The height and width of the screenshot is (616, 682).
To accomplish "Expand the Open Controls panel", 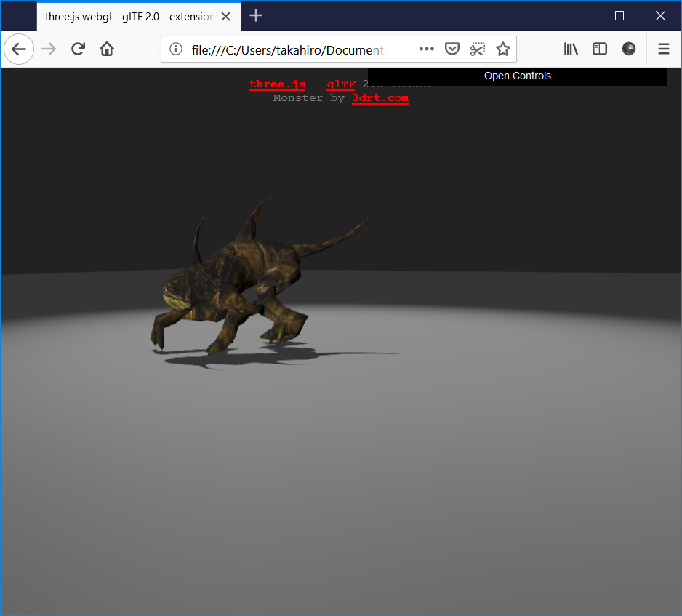I will click(518, 76).
